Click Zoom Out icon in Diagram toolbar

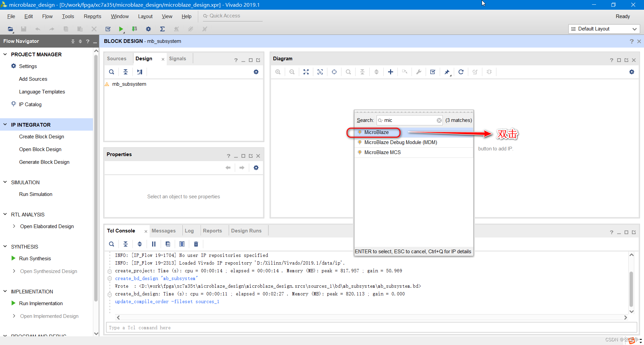[x=292, y=72]
